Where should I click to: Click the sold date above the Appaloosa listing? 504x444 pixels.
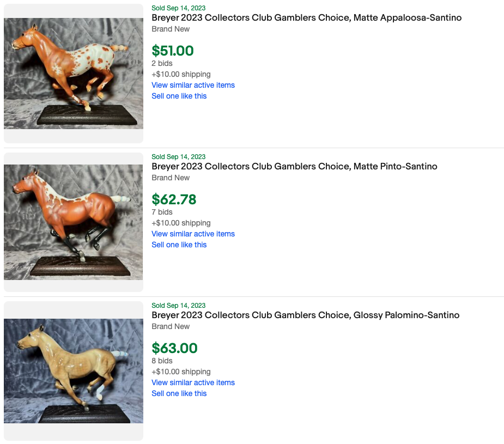(x=178, y=8)
